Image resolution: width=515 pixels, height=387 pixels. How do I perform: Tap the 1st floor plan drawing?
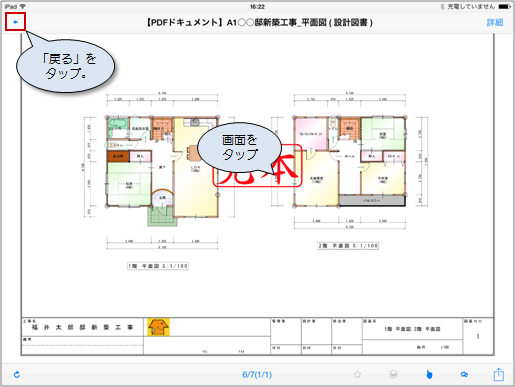(162, 171)
